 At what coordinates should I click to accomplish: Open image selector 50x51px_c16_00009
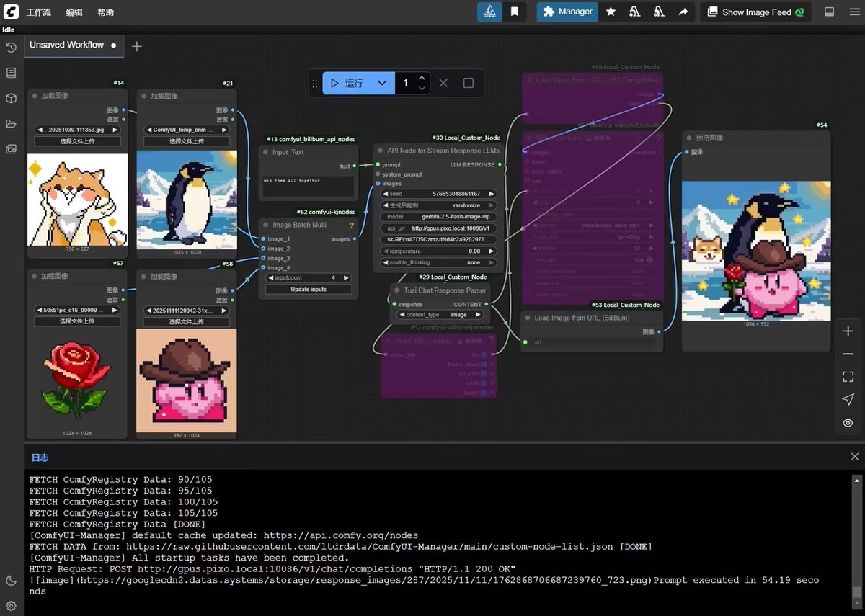[x=77, y=310]
